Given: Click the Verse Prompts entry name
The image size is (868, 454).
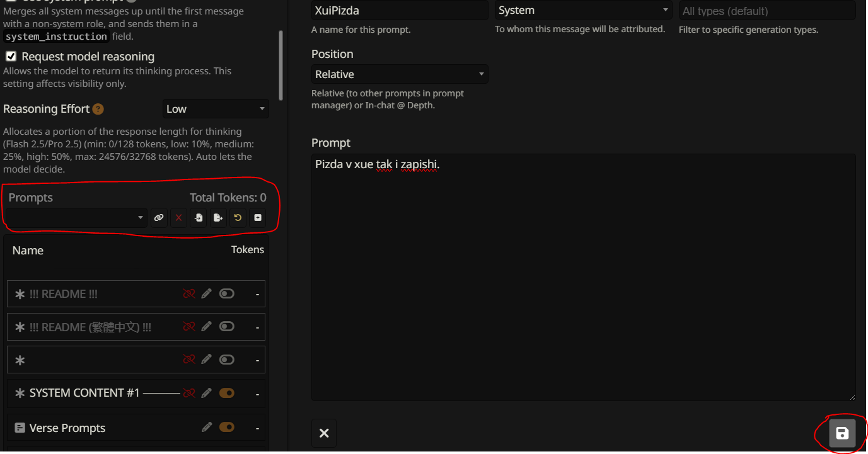Looking at the screenshot, I should pyautogui.click(x=67, y=428).
